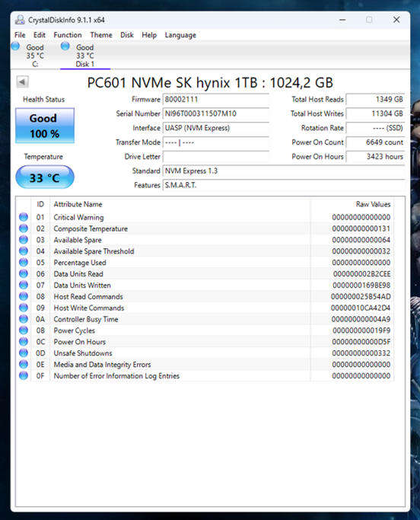Click status orb for Power Cycles
This screenshot has height=520, width=420.
click(24, 330)
